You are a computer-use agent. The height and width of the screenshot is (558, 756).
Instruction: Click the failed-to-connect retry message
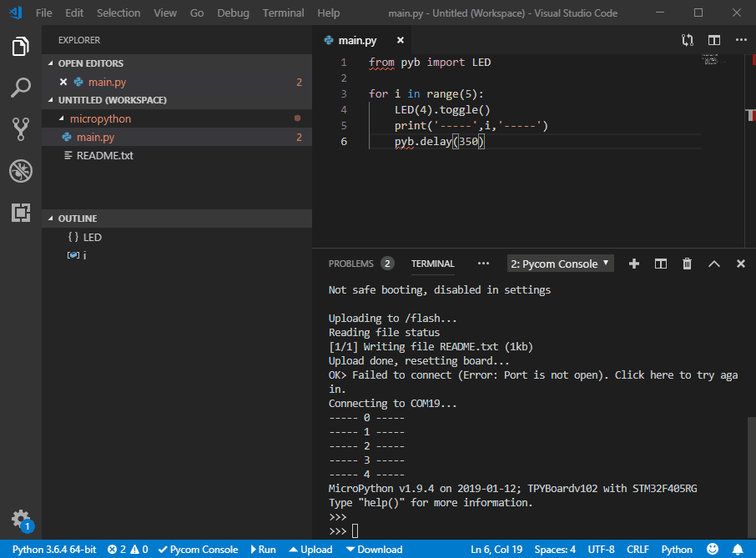pyautogui.click(x=532, y=382)
